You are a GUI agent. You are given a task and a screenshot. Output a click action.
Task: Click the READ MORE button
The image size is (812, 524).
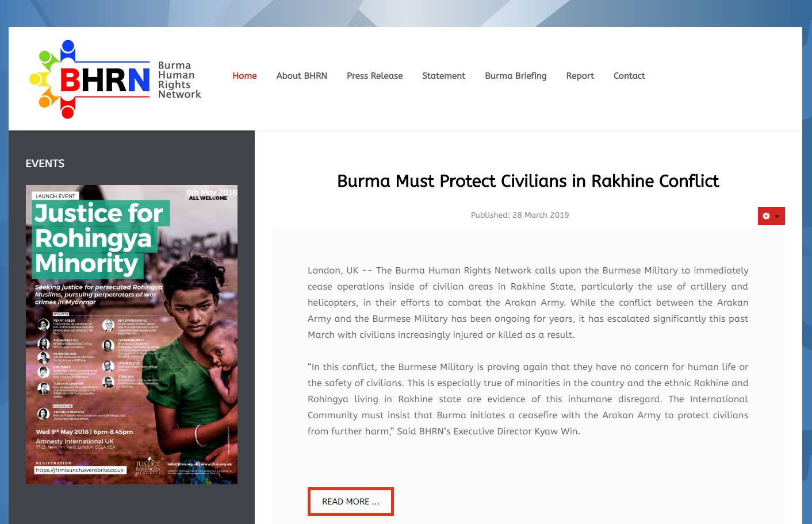(351, 502)
